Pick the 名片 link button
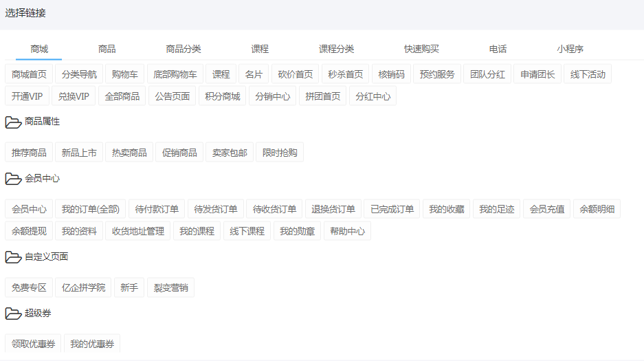The image size is (644, 361). (x=254, y=74)
